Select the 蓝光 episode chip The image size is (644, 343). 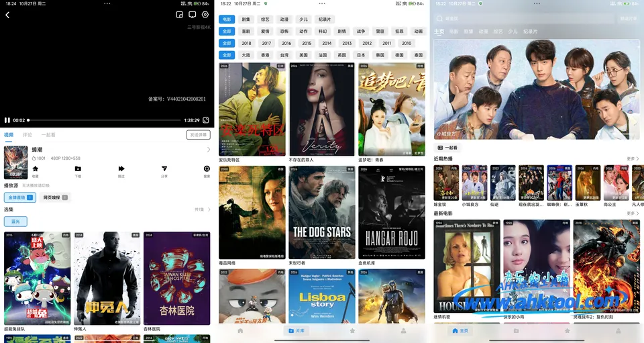point(15,222)
